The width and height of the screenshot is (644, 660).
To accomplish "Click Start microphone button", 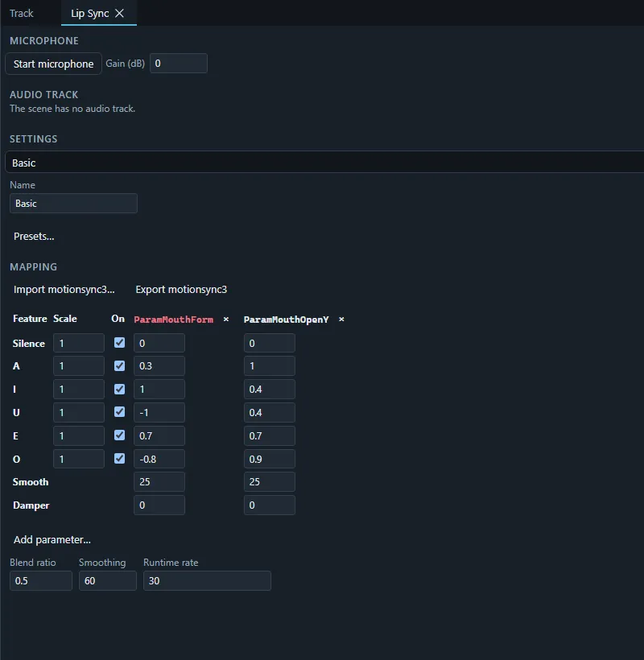I will pyautogui.click(x=53, y=64).
